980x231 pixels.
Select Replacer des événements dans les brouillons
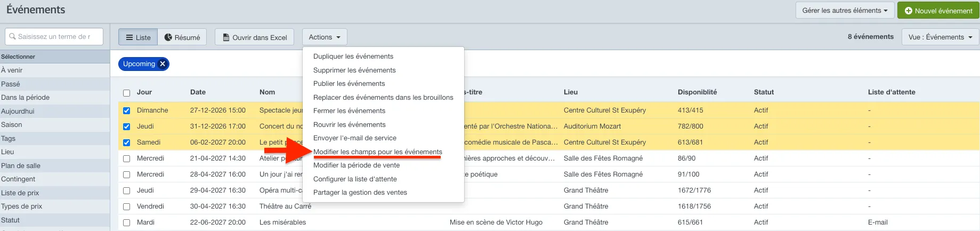pyautogui.click(x=383, y=97)
